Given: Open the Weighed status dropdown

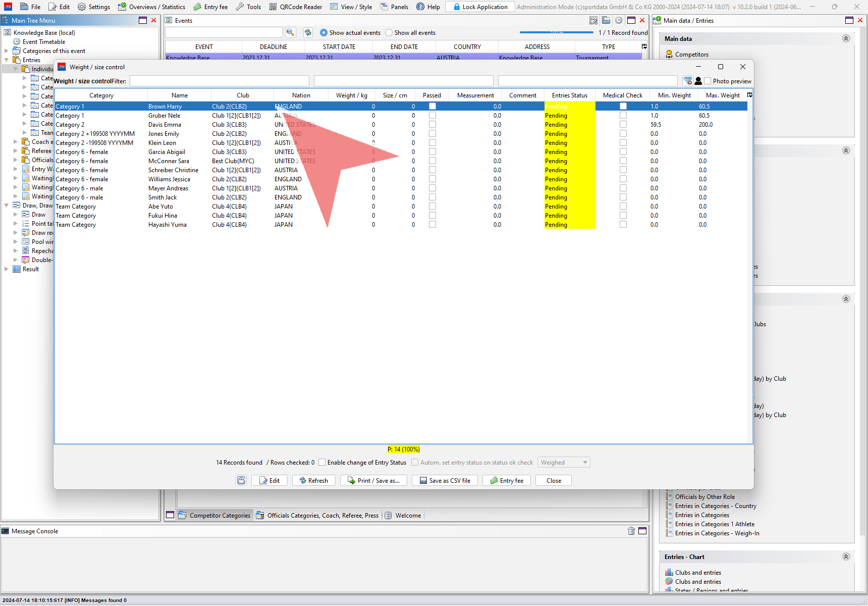Looking at the screenshot, I should 564,462.
